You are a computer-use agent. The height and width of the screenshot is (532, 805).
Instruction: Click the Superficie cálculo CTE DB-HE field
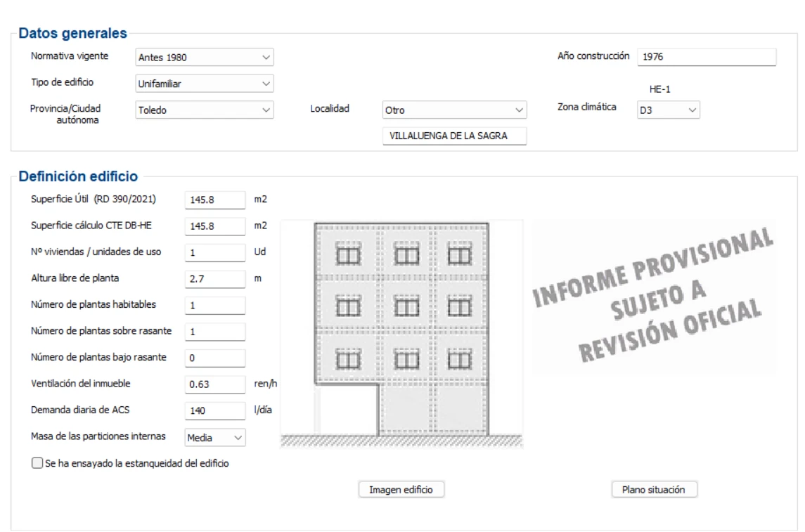pos(215,226)
